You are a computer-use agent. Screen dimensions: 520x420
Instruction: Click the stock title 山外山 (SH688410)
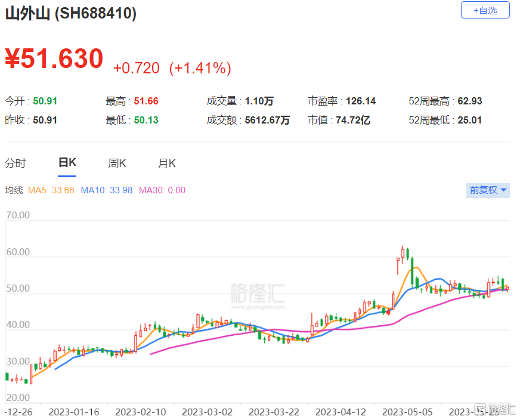[70, 14]
